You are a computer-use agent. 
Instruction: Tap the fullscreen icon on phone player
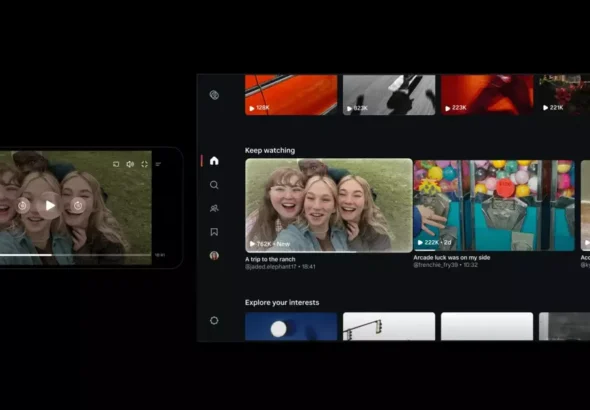point(144,164)
